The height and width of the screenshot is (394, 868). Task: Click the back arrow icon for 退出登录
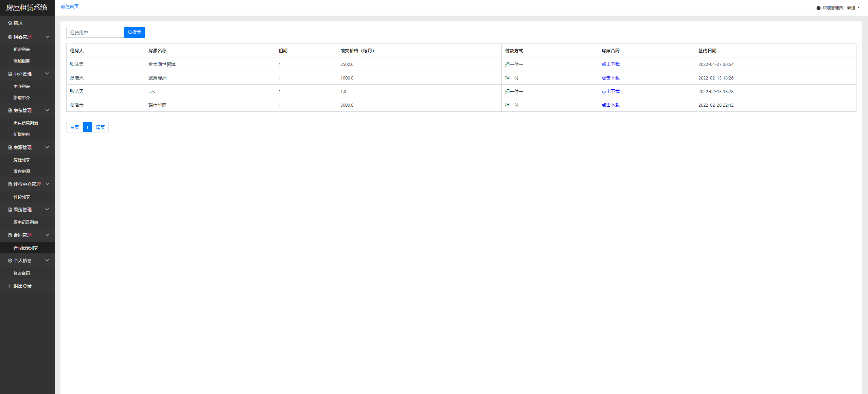(10, 286)
